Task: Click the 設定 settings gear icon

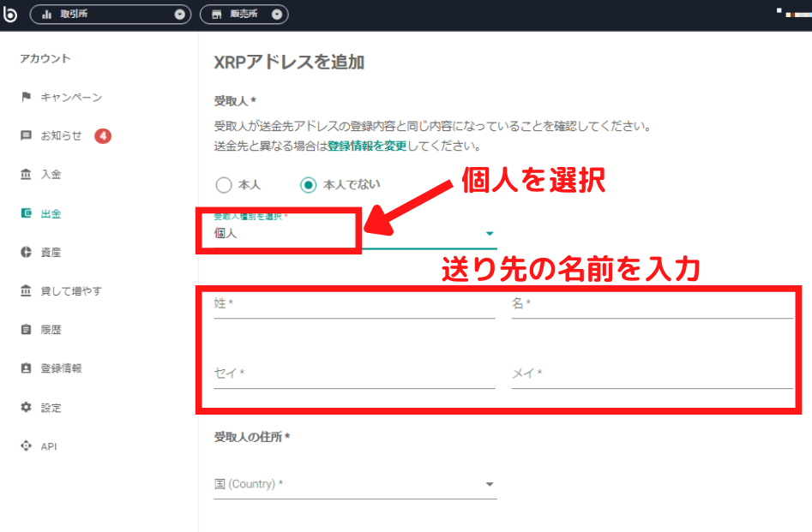Action: click(26, 407)
